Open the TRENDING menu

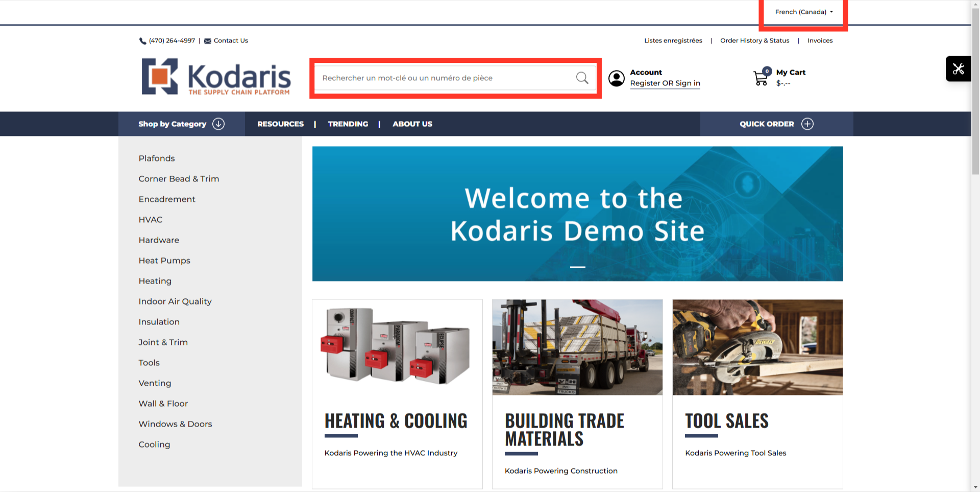pyautogui.click(x=348, y=124)
